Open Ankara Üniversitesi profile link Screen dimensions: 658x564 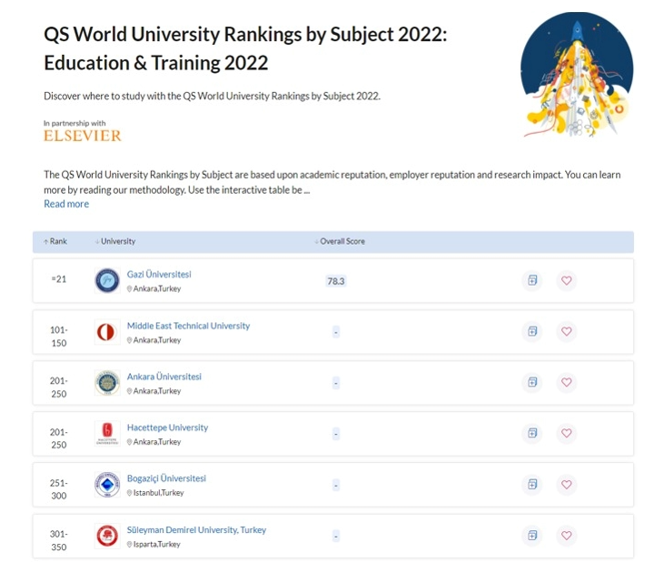point(164,376)
